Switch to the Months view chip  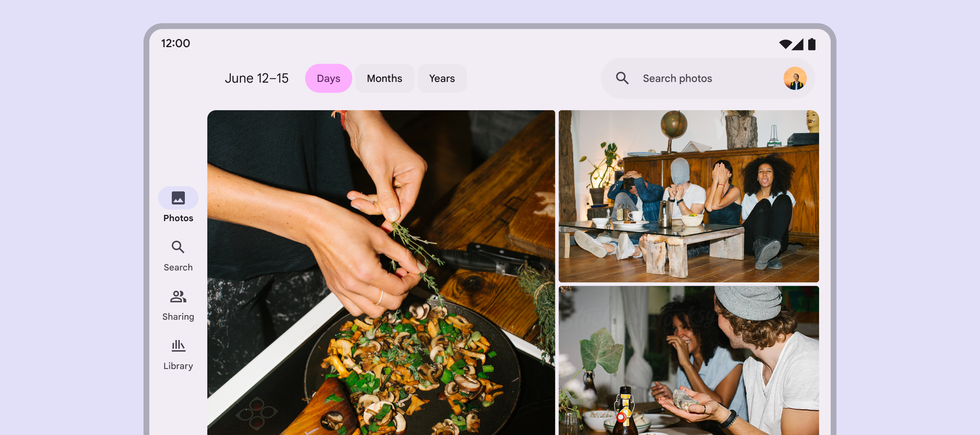(384, 78)
